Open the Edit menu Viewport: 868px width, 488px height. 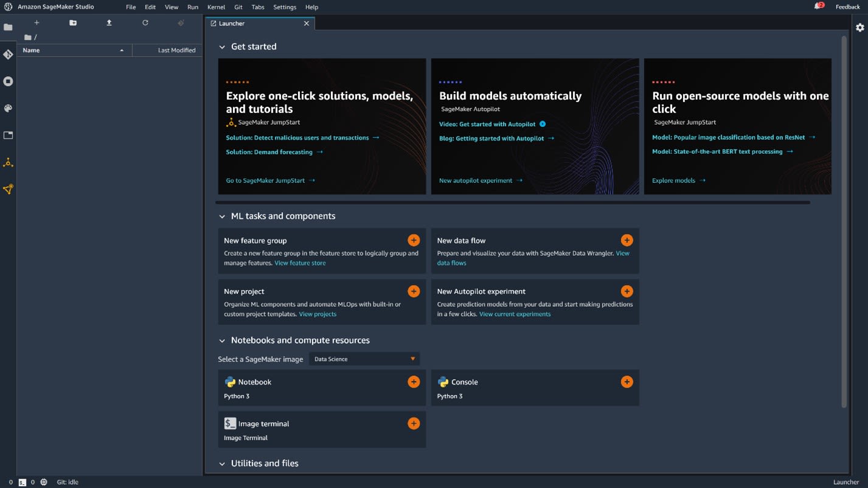coord(150,7)
